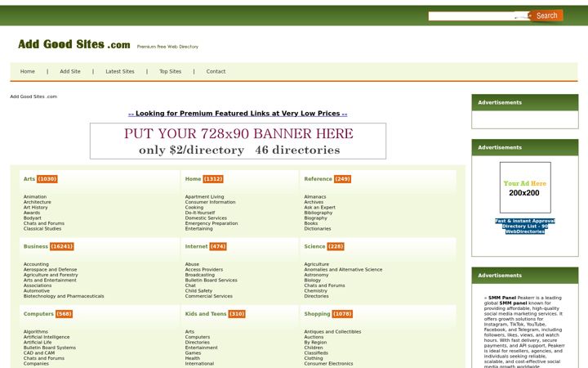Select Accounting under Business

click(x=36, y=264)
